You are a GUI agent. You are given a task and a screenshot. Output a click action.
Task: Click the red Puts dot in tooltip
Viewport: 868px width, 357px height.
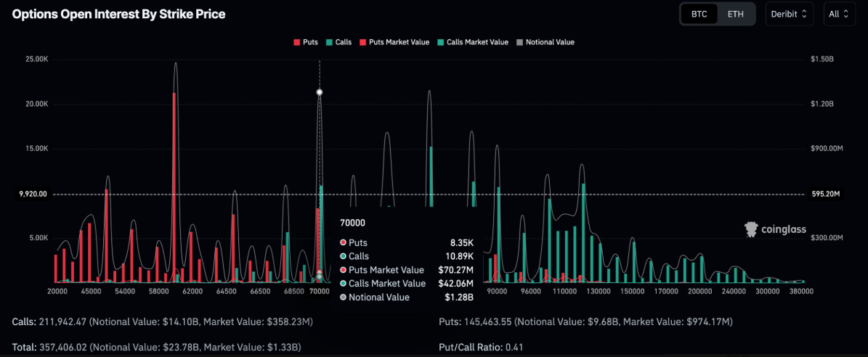pos(343,242)
